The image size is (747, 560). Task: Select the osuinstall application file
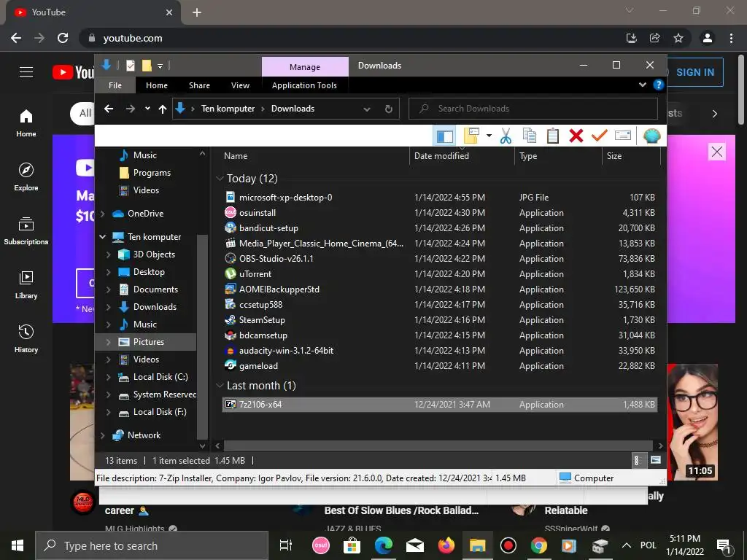point(440,212)
